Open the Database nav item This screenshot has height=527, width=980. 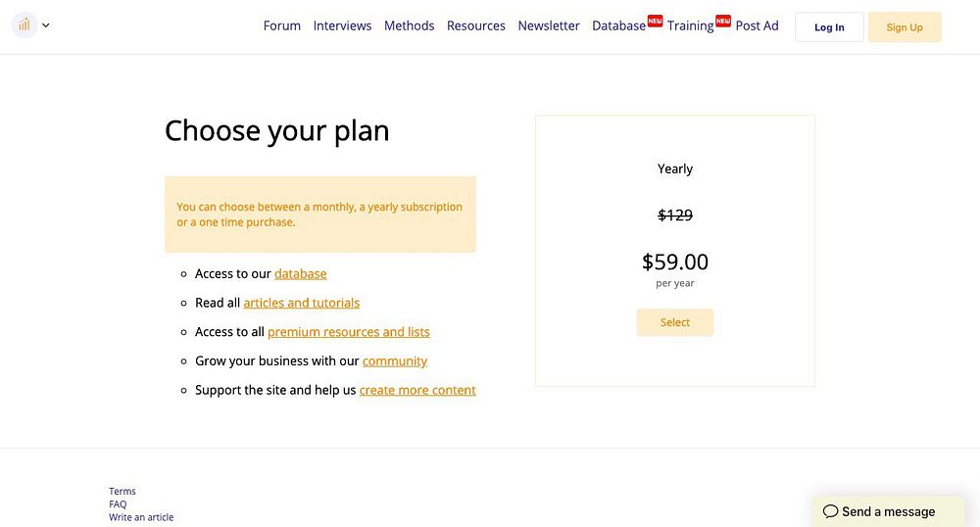point(618,25)
